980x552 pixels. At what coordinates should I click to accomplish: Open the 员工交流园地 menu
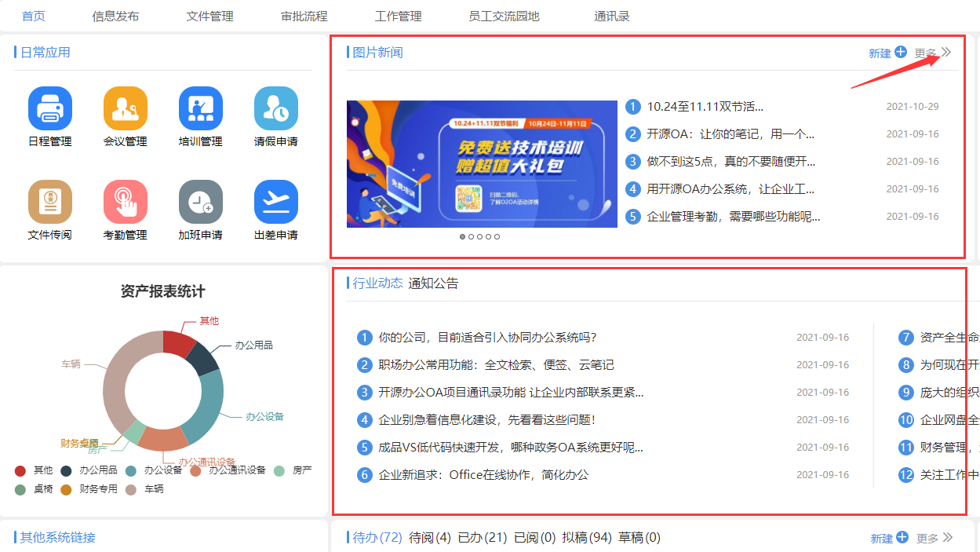coord(504,16)
